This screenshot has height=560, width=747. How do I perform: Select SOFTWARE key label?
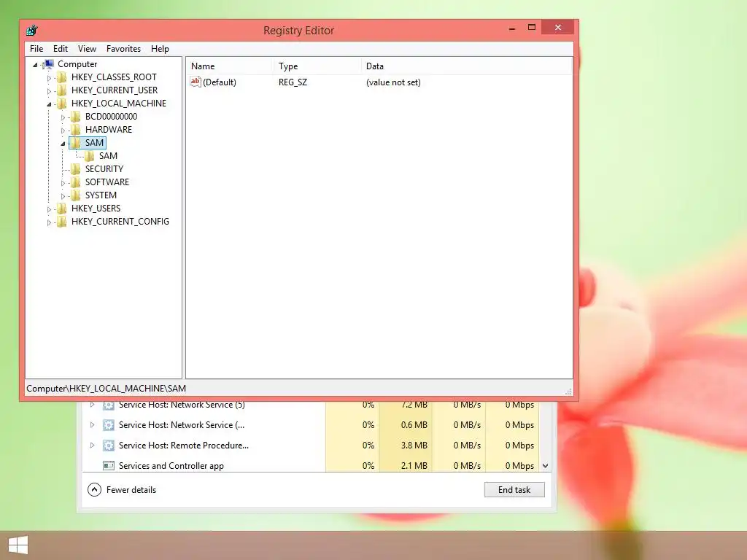107,182
